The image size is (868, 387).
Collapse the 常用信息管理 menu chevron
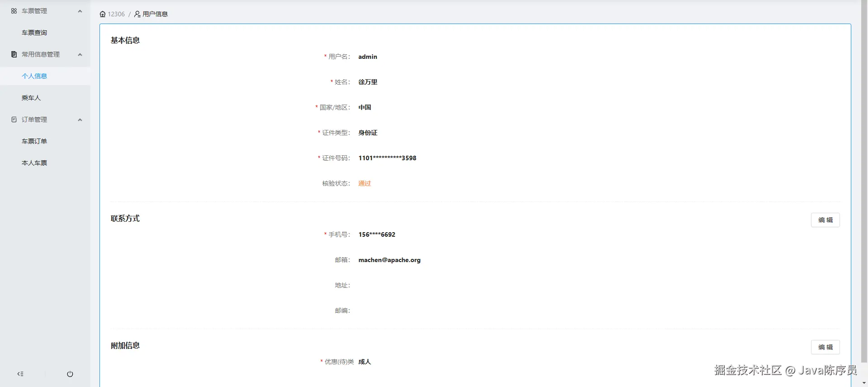click(80, 54)
